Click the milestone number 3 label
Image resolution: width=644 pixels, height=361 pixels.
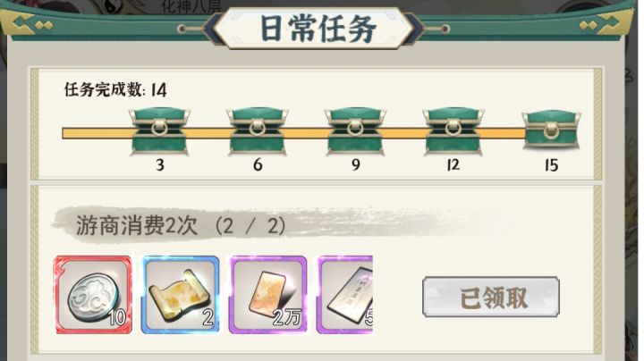pyautogui.click(x=160, y=165)
